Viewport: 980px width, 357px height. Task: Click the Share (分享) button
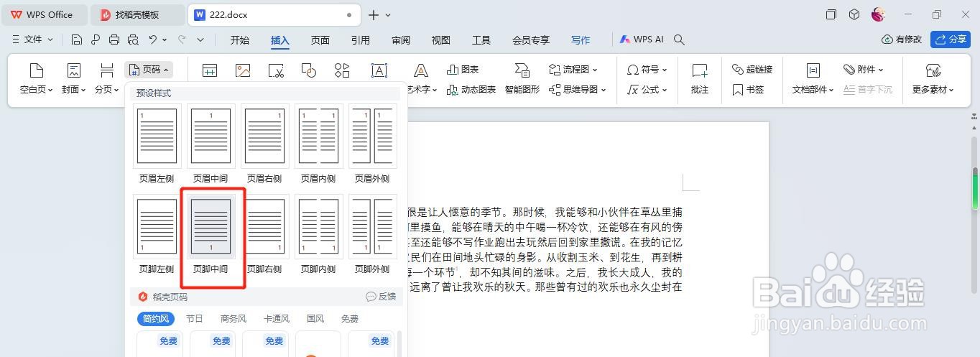pos(951,40)
